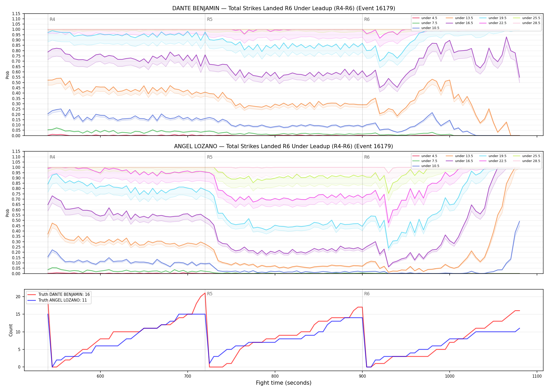The width and height of the screenshot is (549, 392).
Task: Click R4 round marker in Angel Lozano chart
Action: [x=52, y=157]
